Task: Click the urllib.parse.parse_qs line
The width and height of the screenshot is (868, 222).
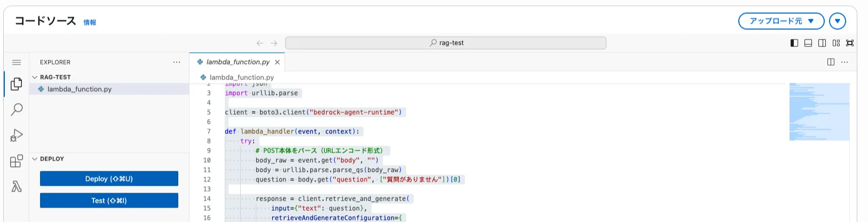Action: click(x=329, y=170)
